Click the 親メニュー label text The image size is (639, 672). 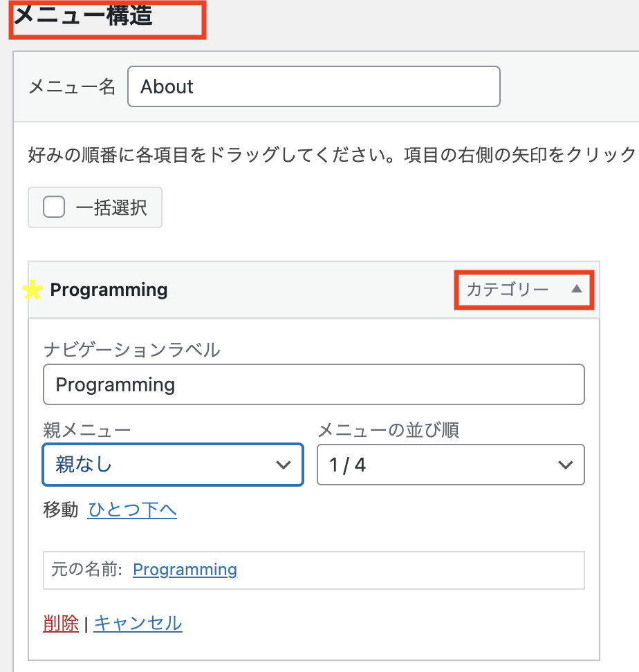click(86, 430)
